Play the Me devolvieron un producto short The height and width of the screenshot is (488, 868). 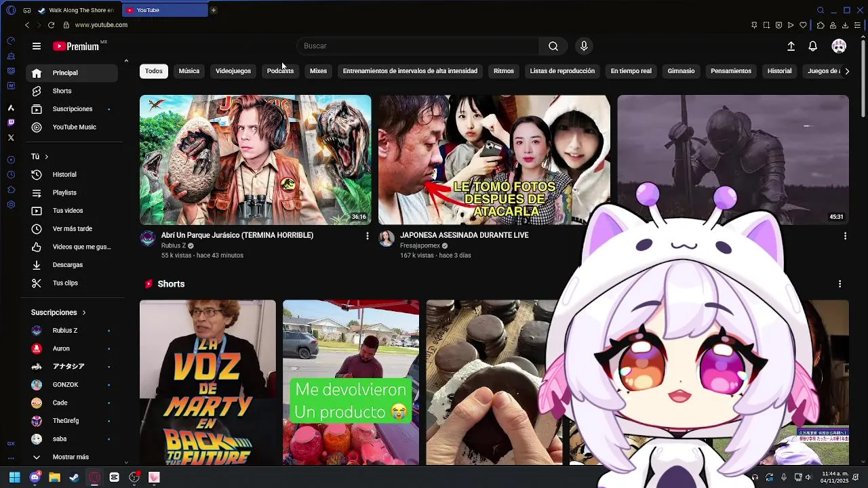coord(351,382)
